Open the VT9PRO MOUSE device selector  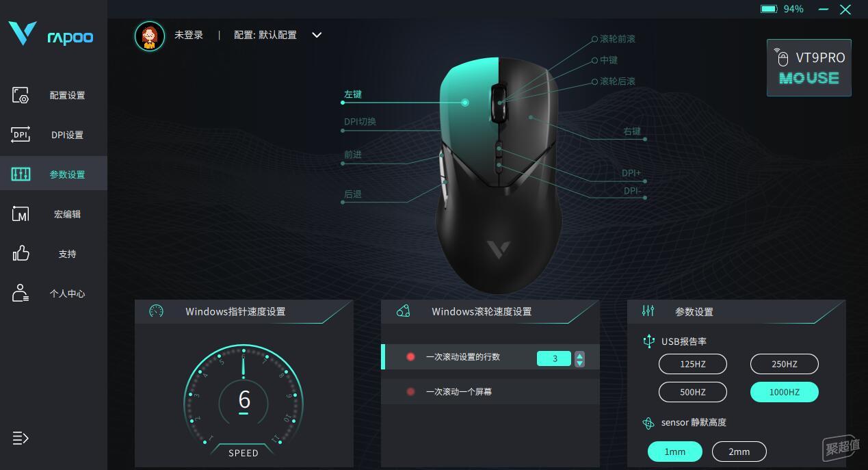809,68
